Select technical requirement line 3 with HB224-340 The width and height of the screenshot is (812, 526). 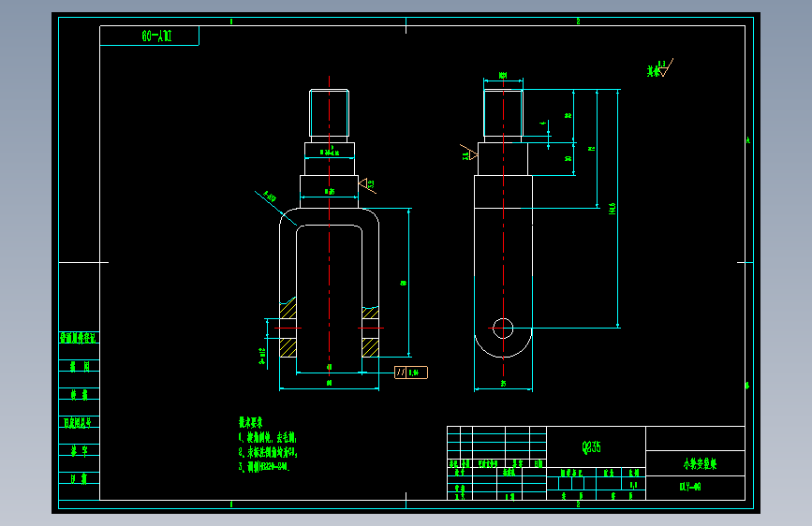[264, 466]
